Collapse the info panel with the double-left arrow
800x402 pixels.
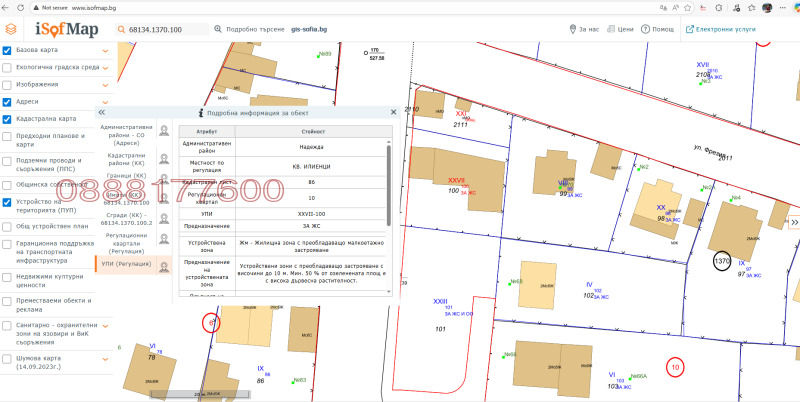[x=102, y=113]
